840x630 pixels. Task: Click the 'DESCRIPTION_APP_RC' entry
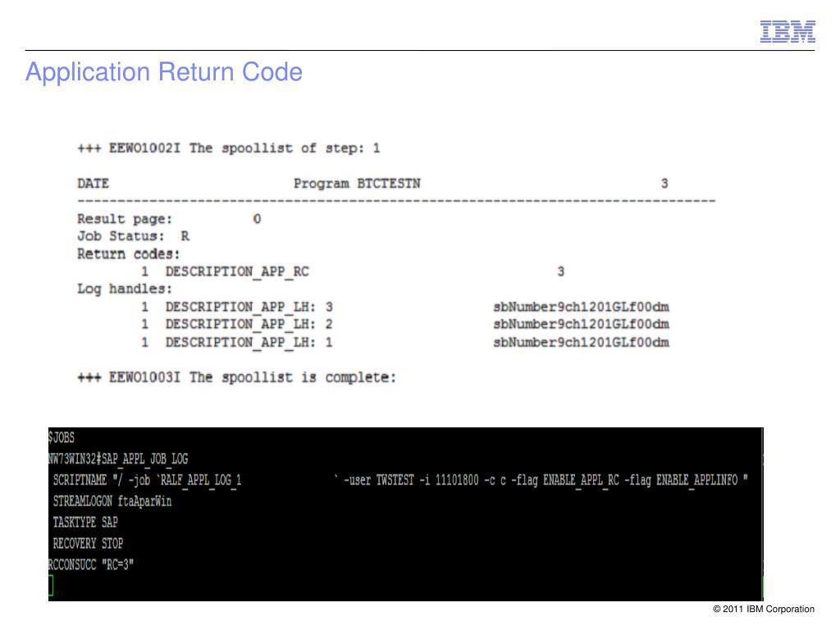tap(237, 272)
